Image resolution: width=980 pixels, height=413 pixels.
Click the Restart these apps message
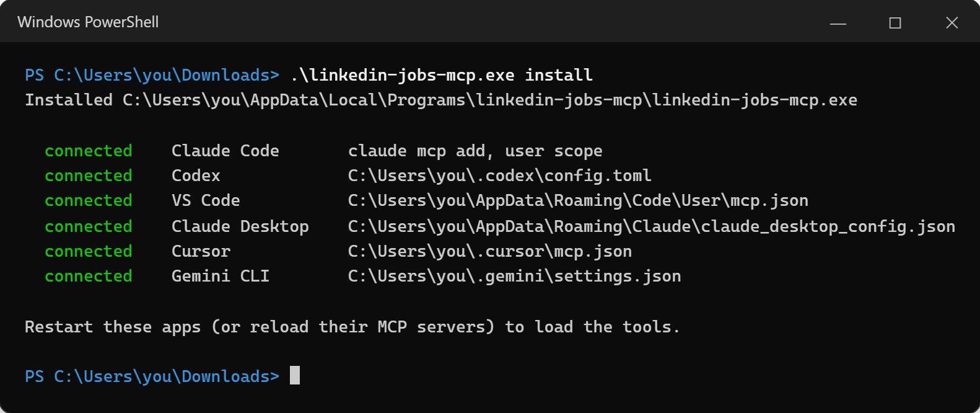(352, 327)
